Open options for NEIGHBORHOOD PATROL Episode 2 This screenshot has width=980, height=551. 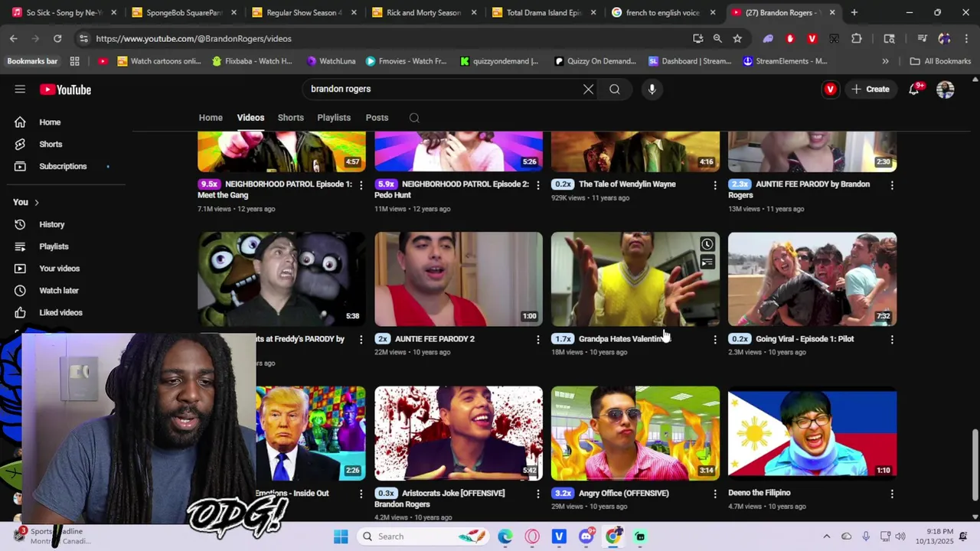[x=537, y=184]
